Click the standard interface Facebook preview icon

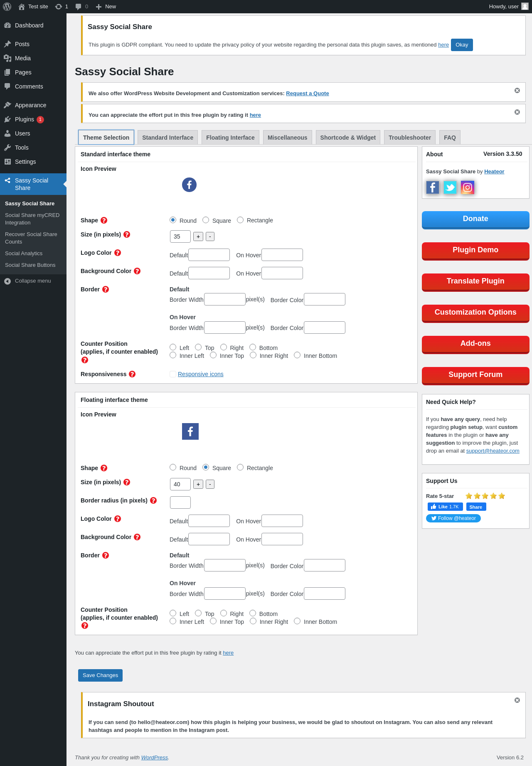pos(189,185)
